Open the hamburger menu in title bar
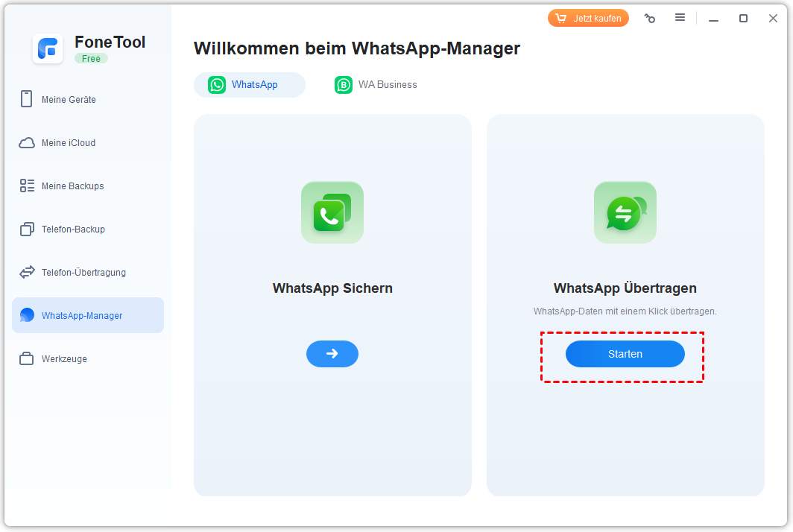 tap(680, 18)
